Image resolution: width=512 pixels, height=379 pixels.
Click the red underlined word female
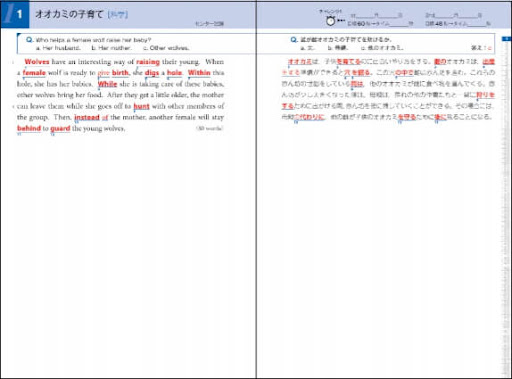pyautogui.click(x=34, y=73)
